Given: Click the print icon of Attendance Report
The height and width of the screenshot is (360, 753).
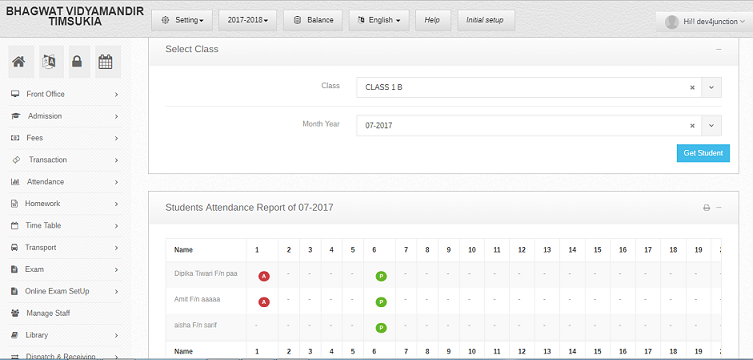Looking at the screenshot, I should click(706, 208).
